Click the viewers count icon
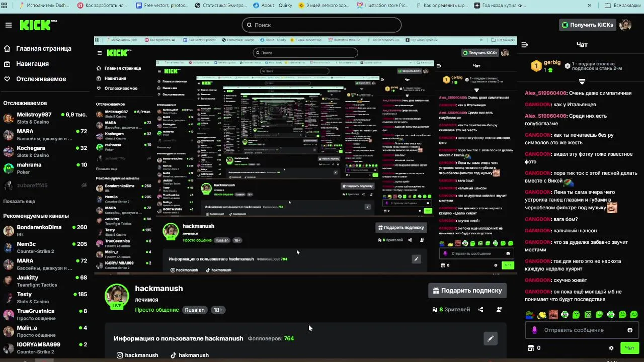 (x=435, y=310)
